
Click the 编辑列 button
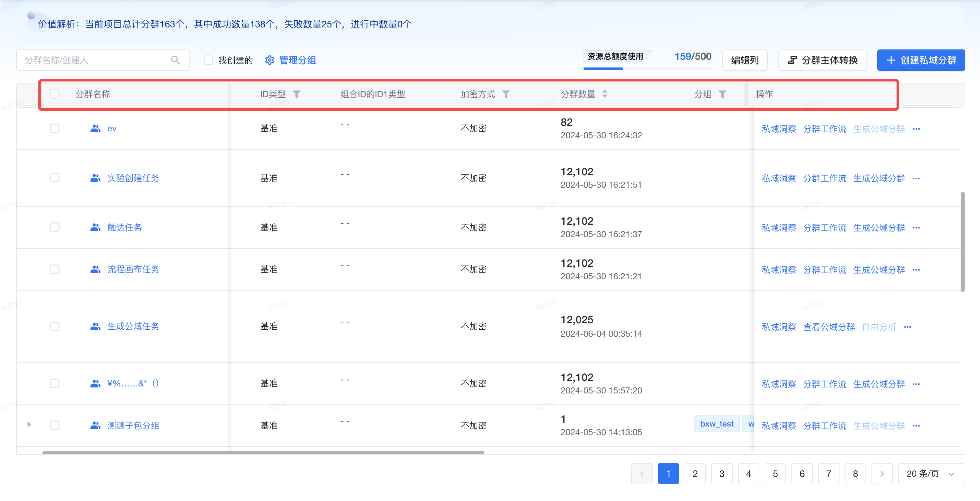(744, 60)
